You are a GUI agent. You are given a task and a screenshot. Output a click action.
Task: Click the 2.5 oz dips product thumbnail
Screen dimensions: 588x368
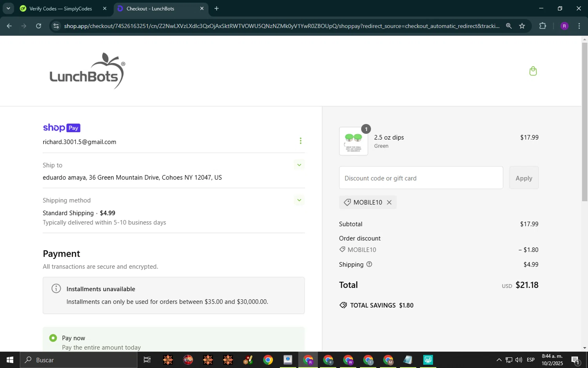pos(353,141)
